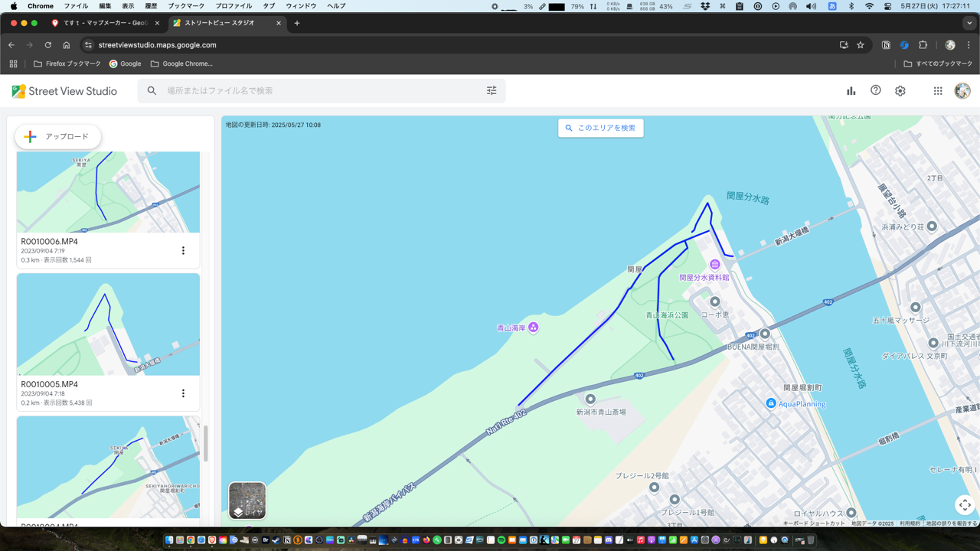Open the Firefox ブックマーク folder

(x=67, y=64)
